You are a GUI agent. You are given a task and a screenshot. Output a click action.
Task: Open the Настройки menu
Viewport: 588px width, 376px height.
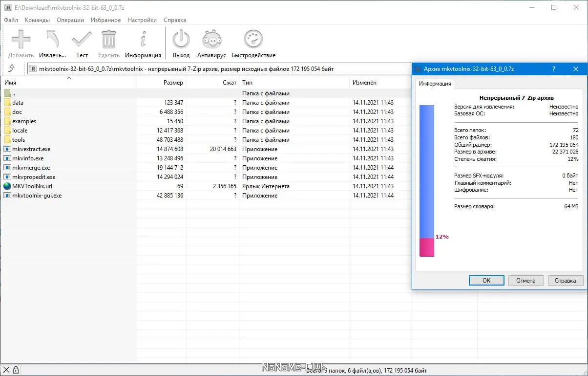tap(142, 20)
